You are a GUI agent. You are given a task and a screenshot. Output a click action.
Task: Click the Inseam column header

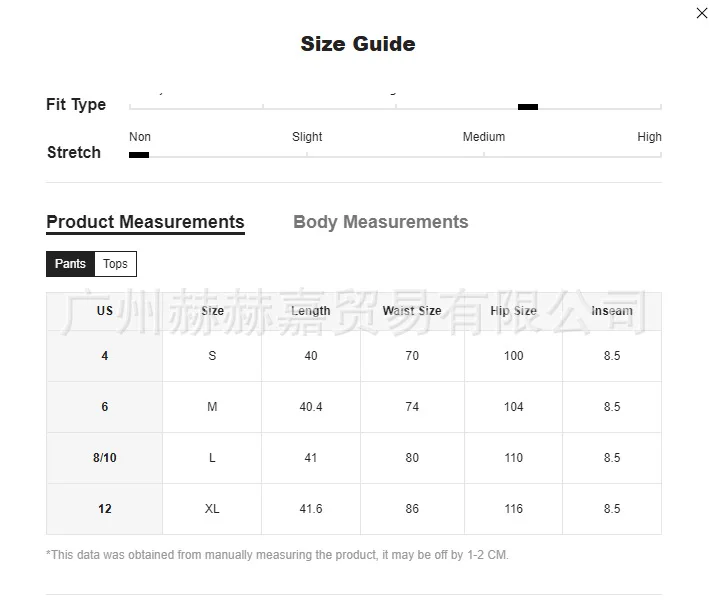(612, 311)
